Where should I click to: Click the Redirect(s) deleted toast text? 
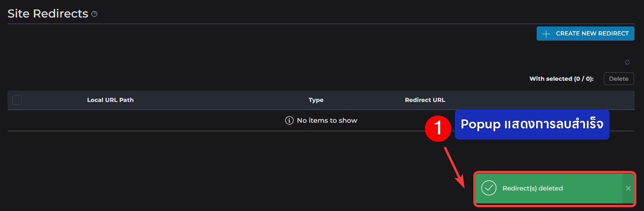tap(532, 188)
